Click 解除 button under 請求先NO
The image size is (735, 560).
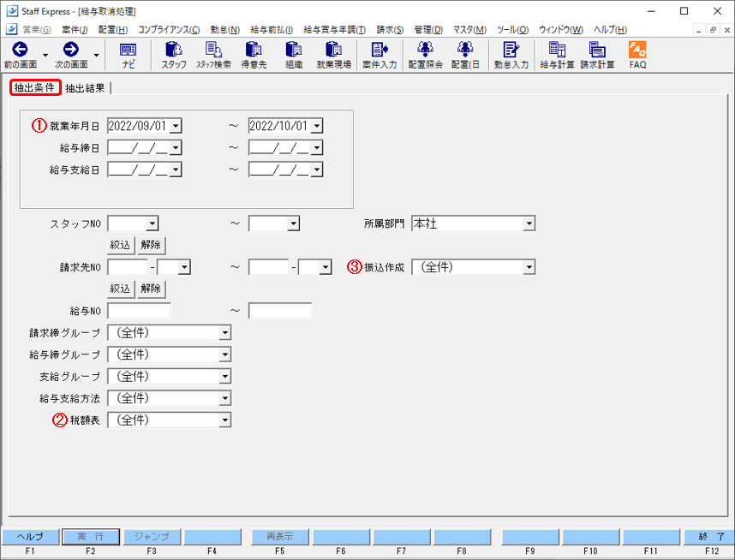tap(151, 289)
